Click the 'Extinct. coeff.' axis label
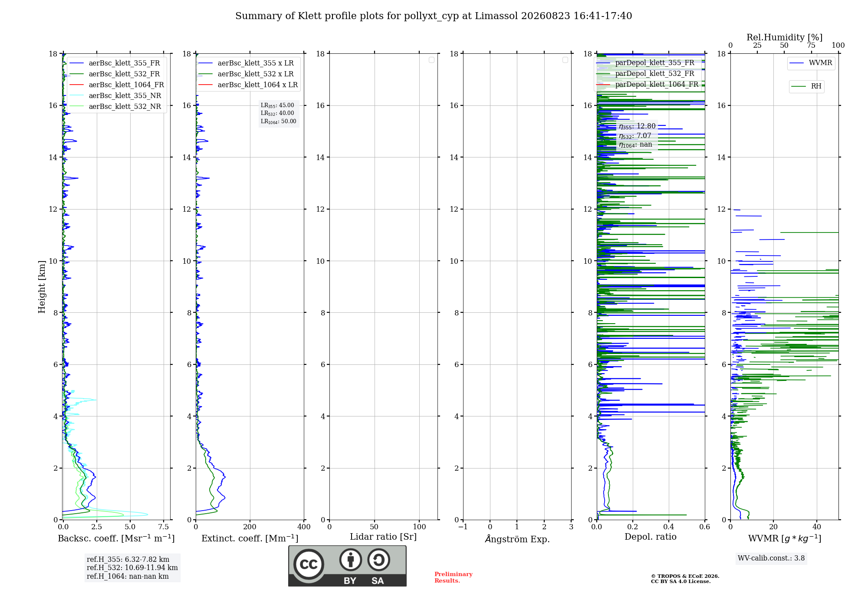The image size is (868, 590). (x=250, y=538)
